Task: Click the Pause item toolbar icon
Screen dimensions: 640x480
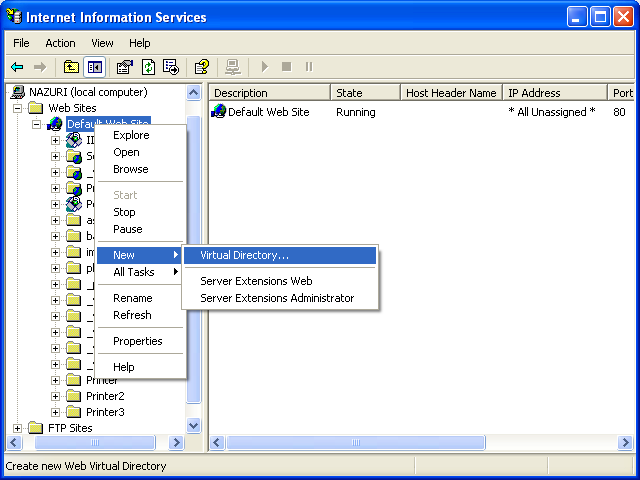Action: point(309,67)
